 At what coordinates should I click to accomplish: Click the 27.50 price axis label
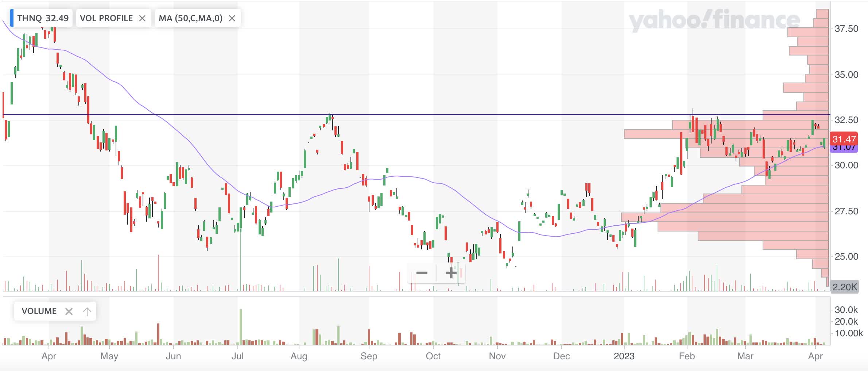tap(846, 211)
